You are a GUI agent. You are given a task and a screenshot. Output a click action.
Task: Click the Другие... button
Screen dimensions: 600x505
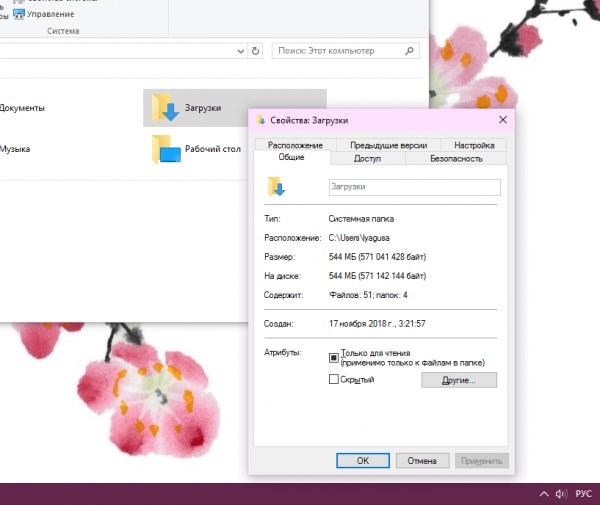coord(459,380)
